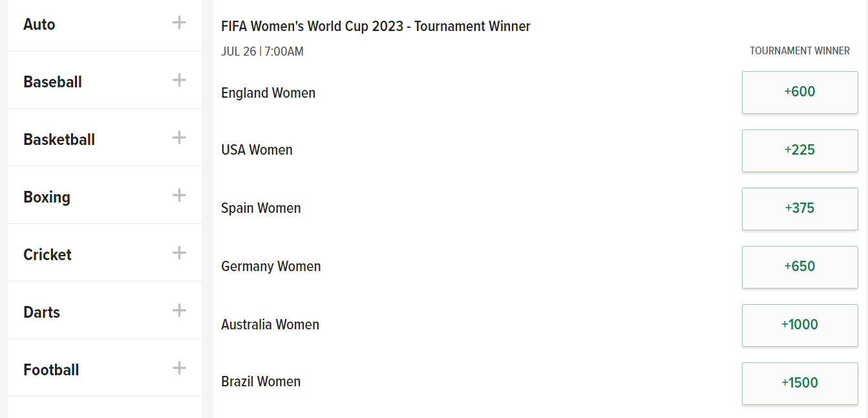Bet on England Women at +600

point(799,92)
